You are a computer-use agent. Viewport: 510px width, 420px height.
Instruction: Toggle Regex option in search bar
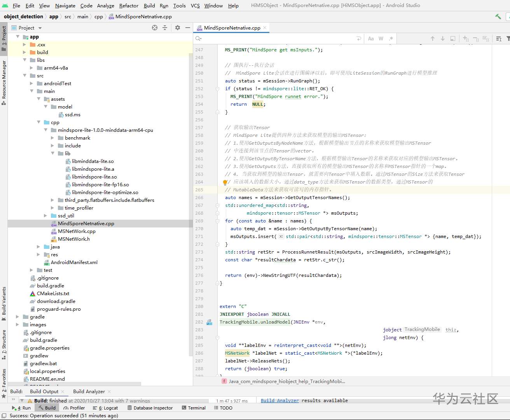(x=391, y=38)
